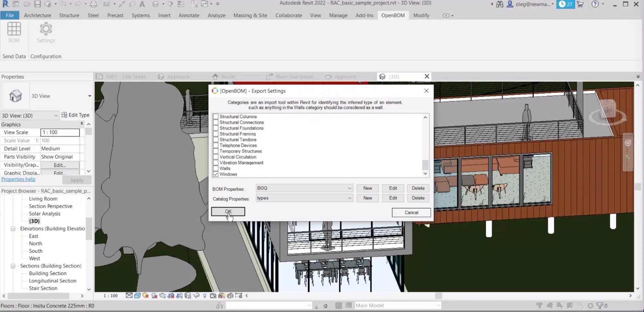Screen dimensions: 644x312
Task: Toggle the Shadows icon in view control bar
Action: (x=154, y=296)
